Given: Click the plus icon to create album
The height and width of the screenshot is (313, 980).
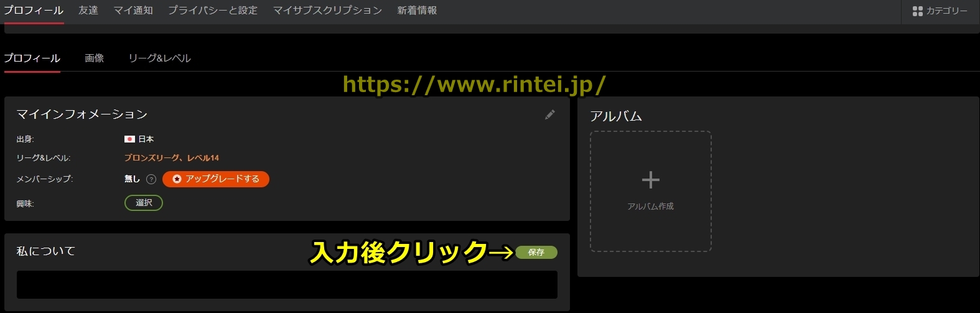Looking at the screenshot, I should click(x=650, y=180).
